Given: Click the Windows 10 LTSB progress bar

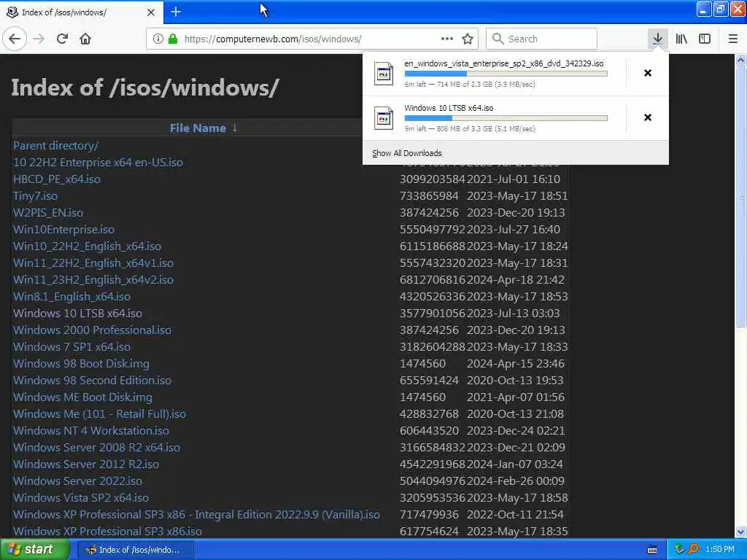Looking at the screenshot, I should coord(506,118).
